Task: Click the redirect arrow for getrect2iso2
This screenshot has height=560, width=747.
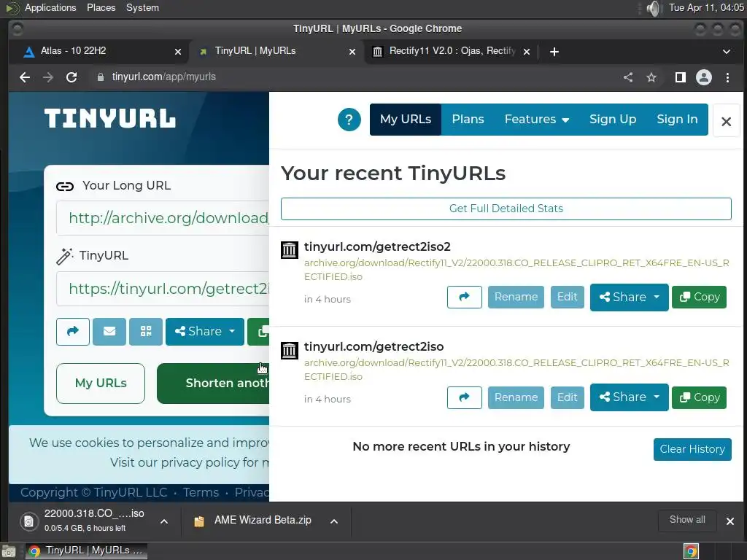Action: click(x=465, y=297)
